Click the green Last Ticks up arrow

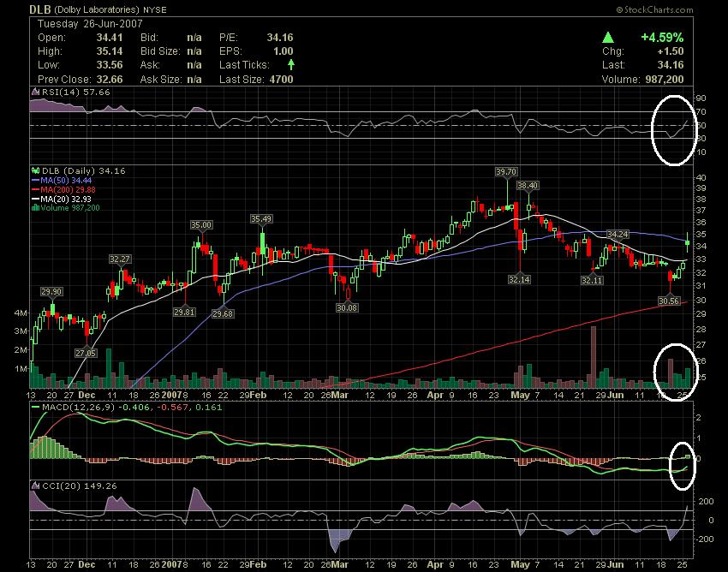tap(291, 64)
